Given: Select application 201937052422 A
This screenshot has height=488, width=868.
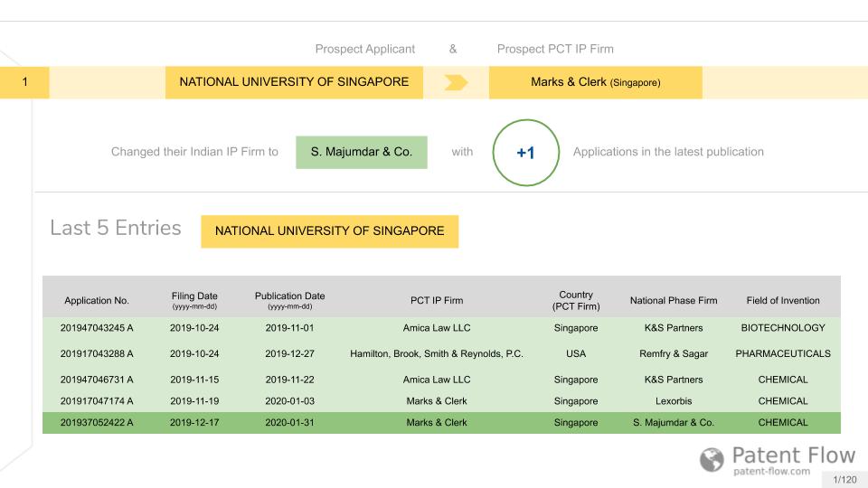Looking at the screenshot, I should (x=97, y=423).
